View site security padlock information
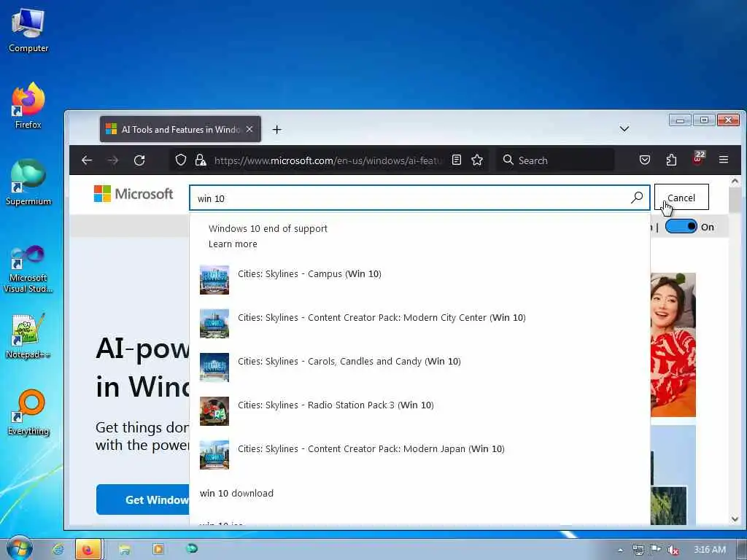747x560 pixels. tap(201, 160)
